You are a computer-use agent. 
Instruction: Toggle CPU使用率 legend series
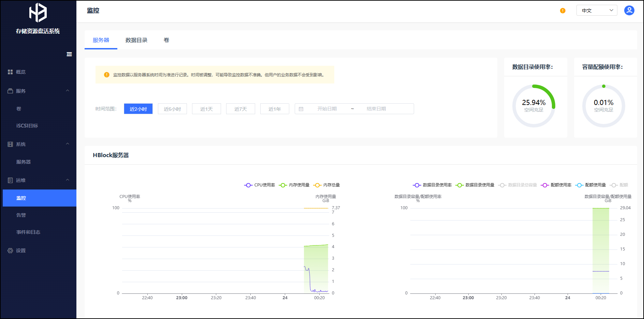(x=260, y=185)
